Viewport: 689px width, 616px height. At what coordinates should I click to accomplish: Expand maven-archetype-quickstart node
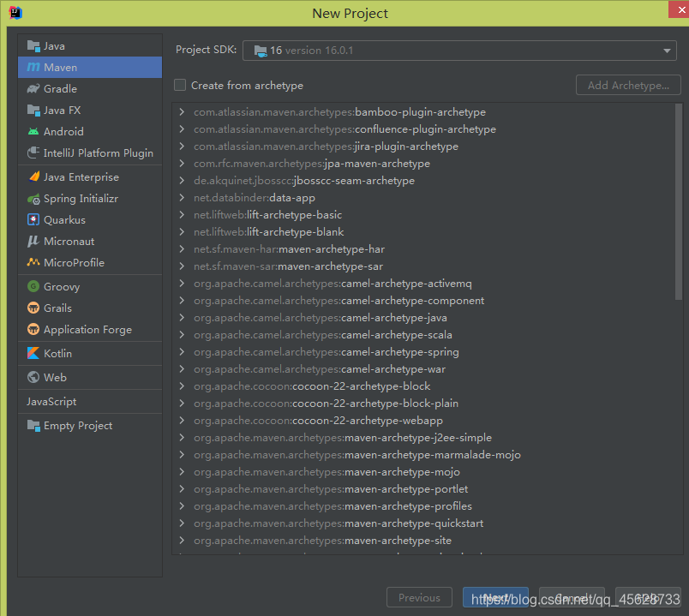pos(182,523)
